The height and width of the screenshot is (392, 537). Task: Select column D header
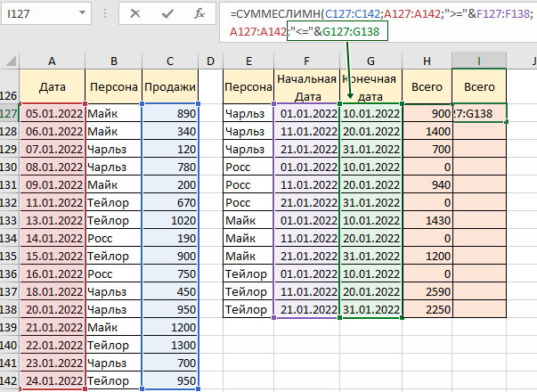(x=211, y=61)
